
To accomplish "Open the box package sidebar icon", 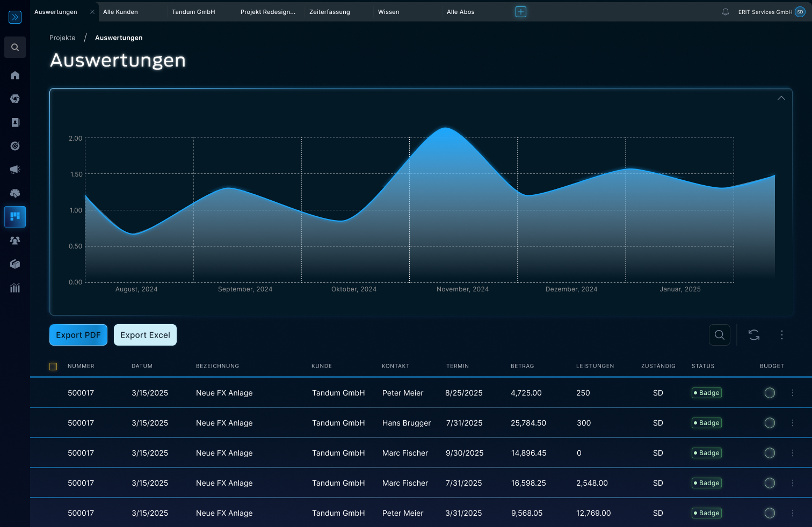I will pos(15,264).
